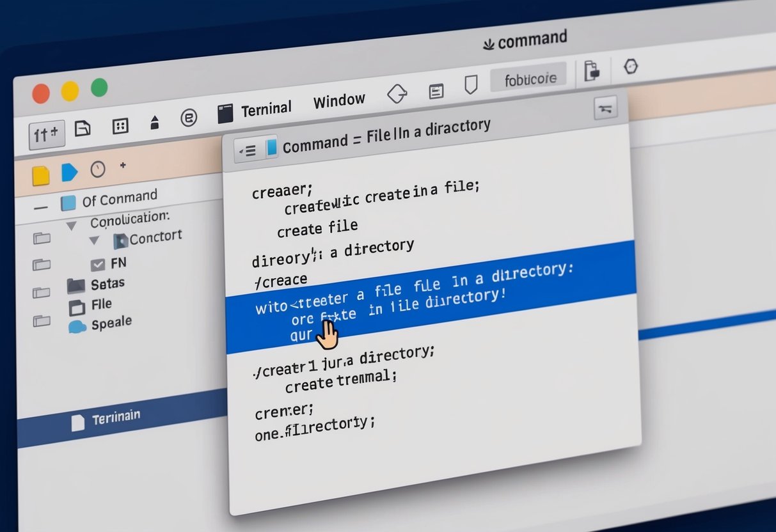Open the gear settings icon at top right

(x=631, y=66)
